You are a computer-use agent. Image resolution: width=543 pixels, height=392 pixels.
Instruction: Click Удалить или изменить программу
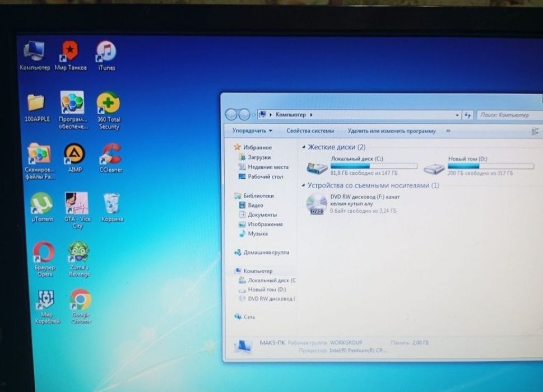tap(391, 131)
